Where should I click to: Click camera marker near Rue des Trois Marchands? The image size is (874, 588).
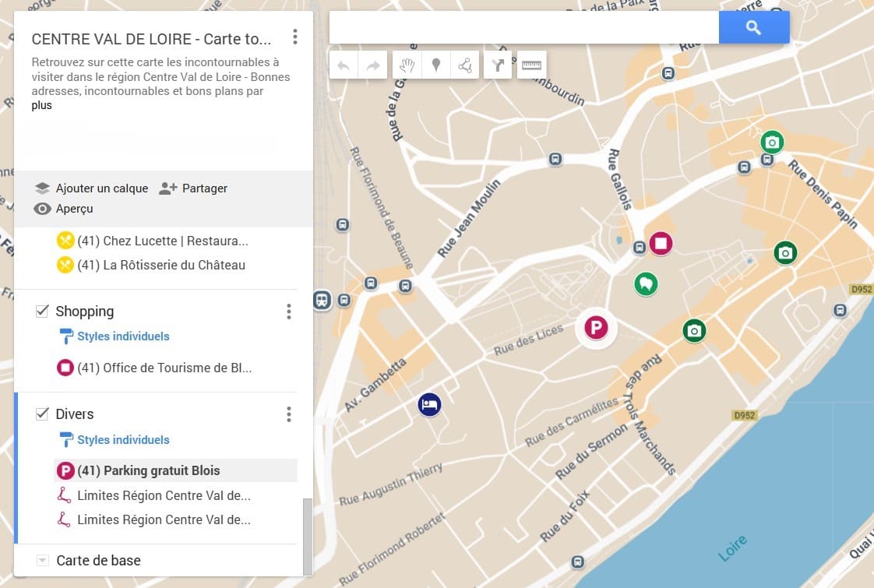tap(694, 331)
